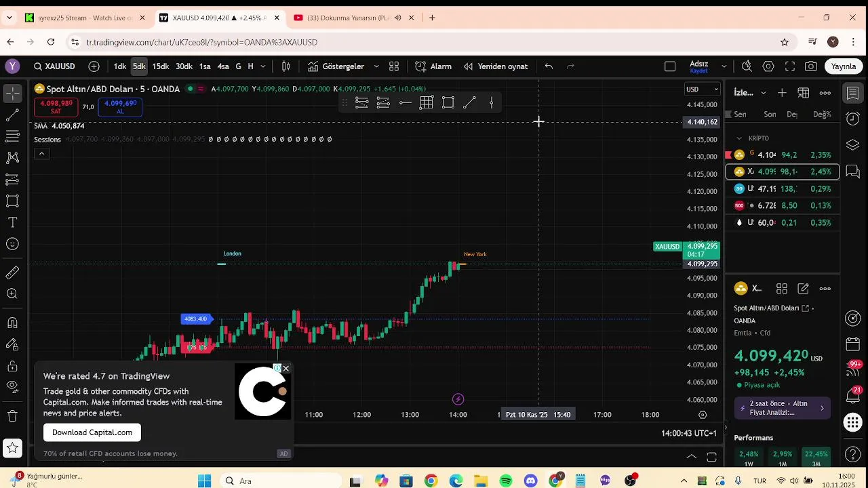This screenshot has height=488, width=868.
Task: Click the Download Capital.com button
Action: pyautogui.click(x=92, y=432)
